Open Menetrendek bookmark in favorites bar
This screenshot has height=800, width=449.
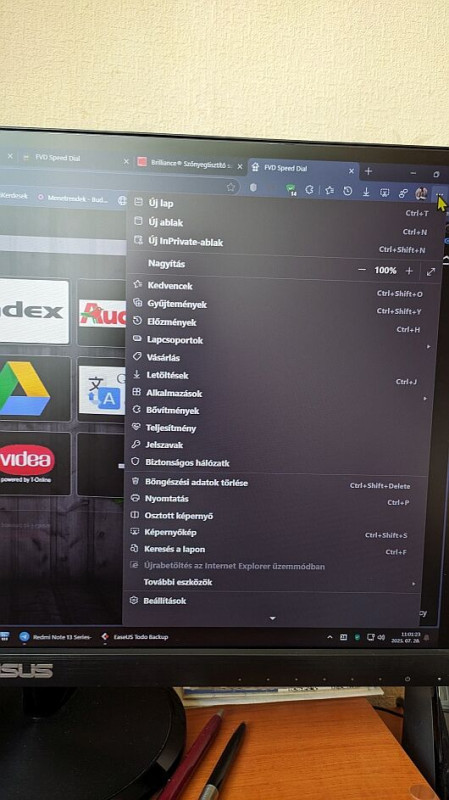tap(72, 198)
